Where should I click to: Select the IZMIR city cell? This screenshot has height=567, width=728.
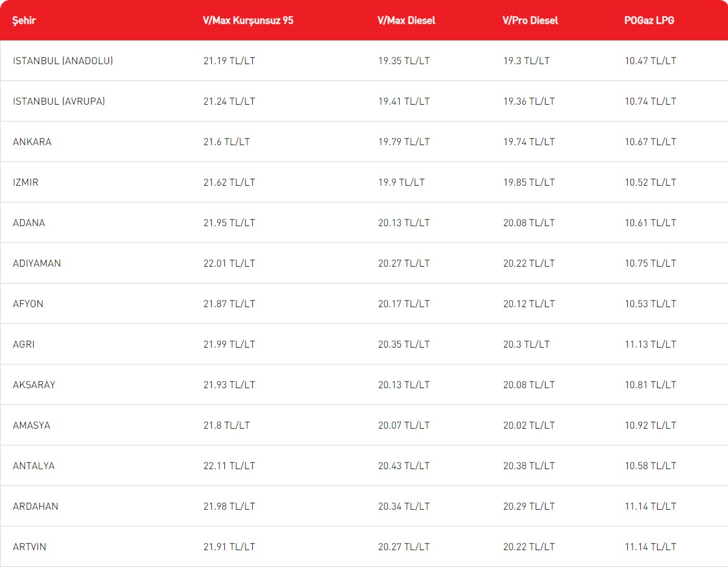(26, 183)
